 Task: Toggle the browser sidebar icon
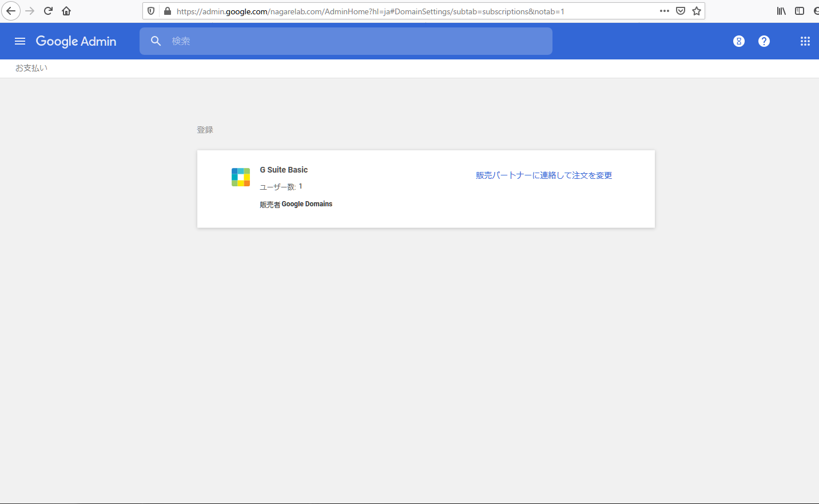click(x=800, y=11)
